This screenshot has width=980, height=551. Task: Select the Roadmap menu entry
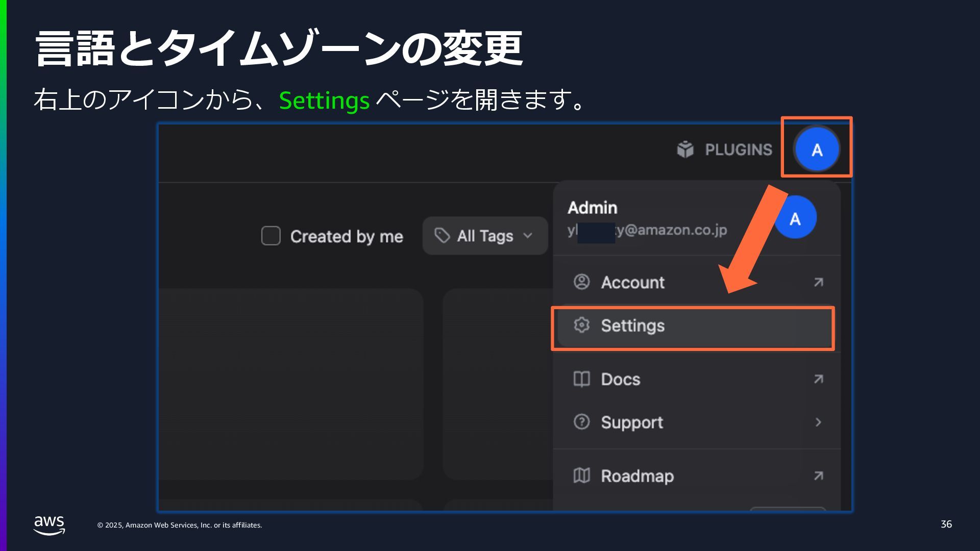[x=637, y=476]
